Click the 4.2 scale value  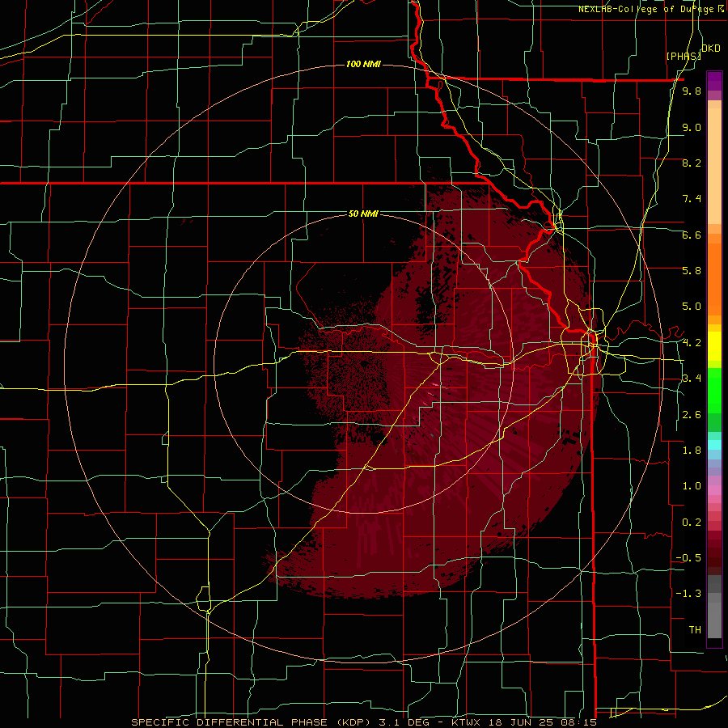[692, 343]
